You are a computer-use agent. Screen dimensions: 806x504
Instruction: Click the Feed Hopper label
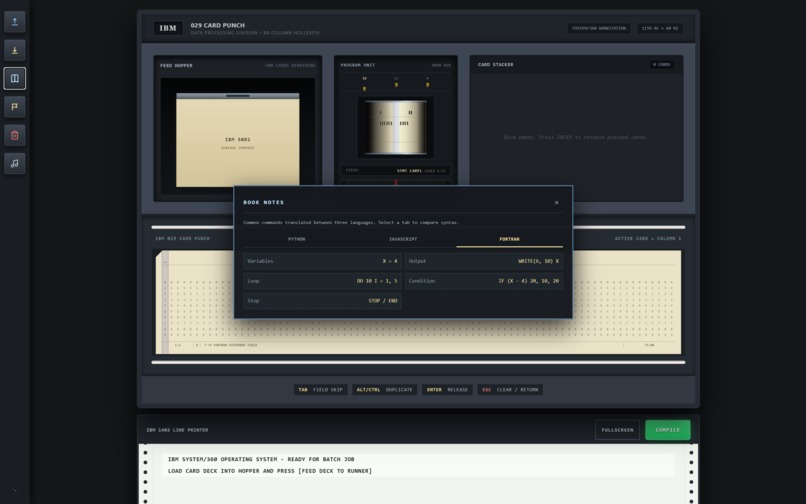pos(176,65)
